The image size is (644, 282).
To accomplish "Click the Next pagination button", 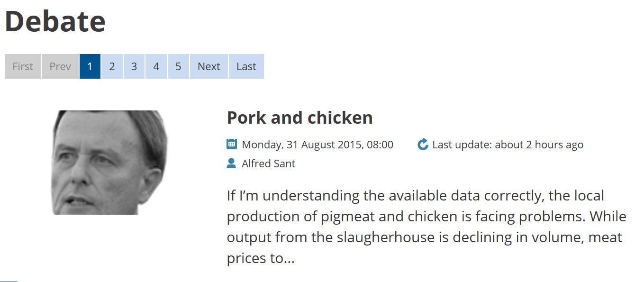I will [209, 66].
